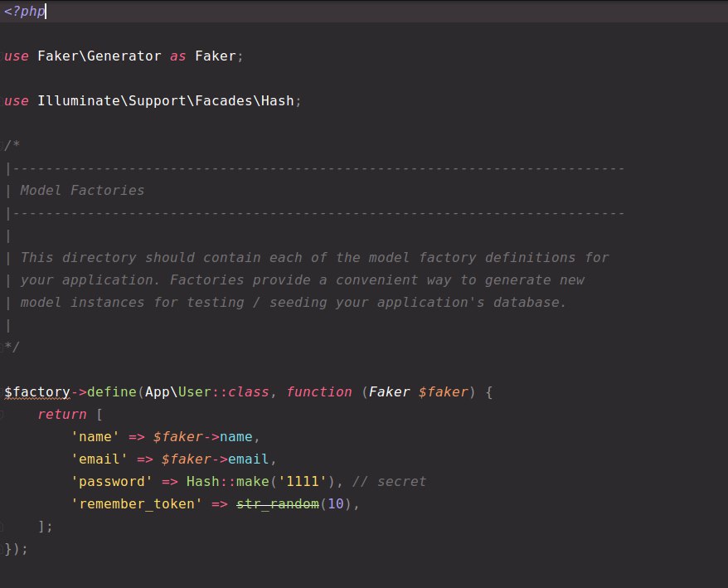Click the Hash class in the password line

[202, 482]
